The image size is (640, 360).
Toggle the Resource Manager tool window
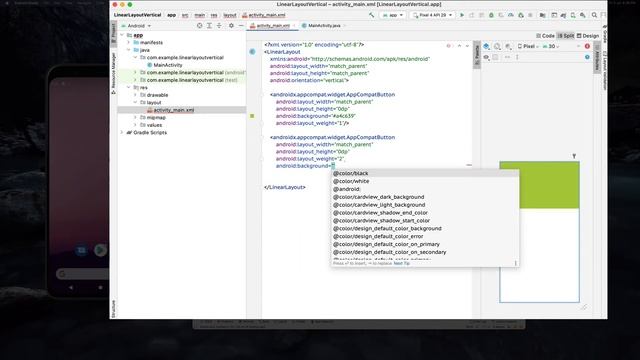click(x=113, y=73)
